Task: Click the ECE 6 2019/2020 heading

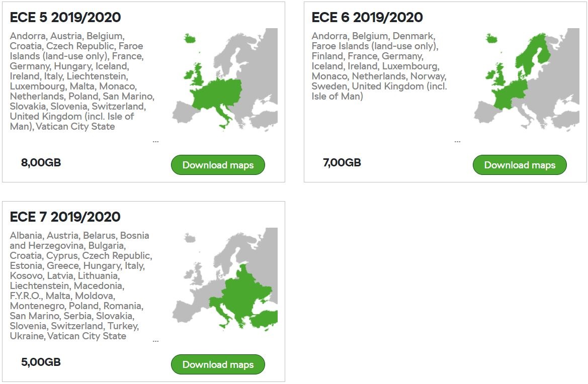Action: [x=367, y=18]
